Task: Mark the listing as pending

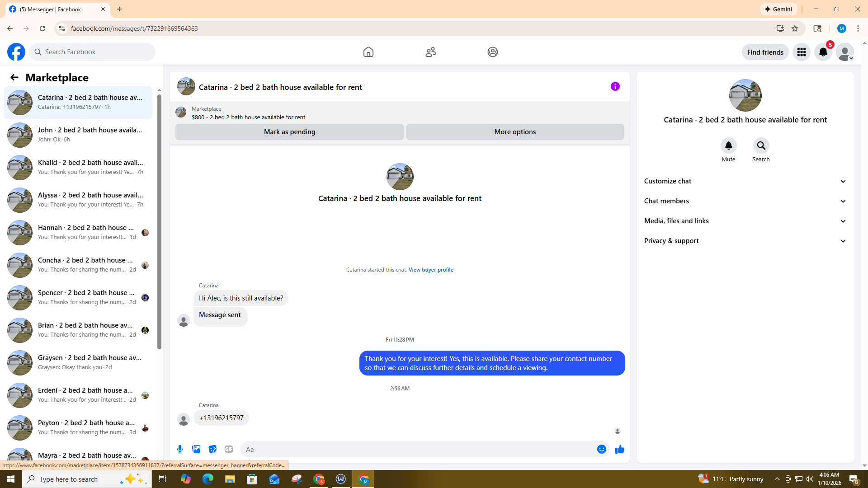Action: (x=289, y=132)
